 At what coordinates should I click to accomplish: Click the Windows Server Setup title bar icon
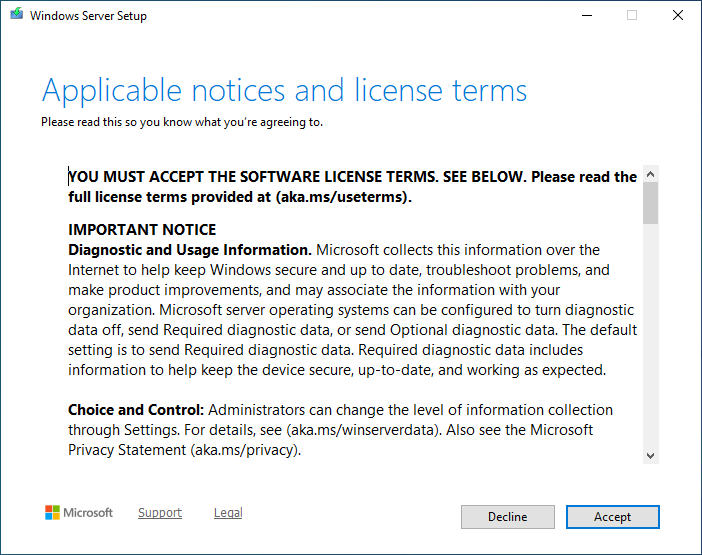(16, 16)
